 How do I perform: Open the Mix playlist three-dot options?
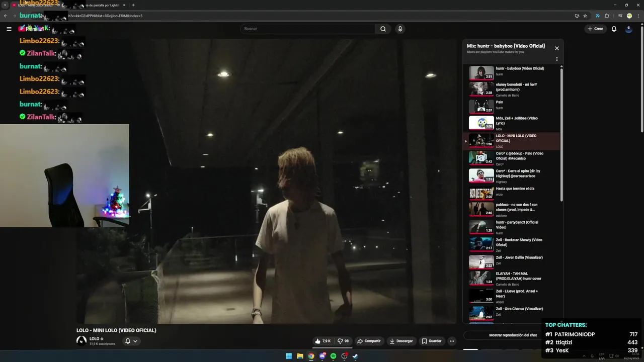[556, 59]
